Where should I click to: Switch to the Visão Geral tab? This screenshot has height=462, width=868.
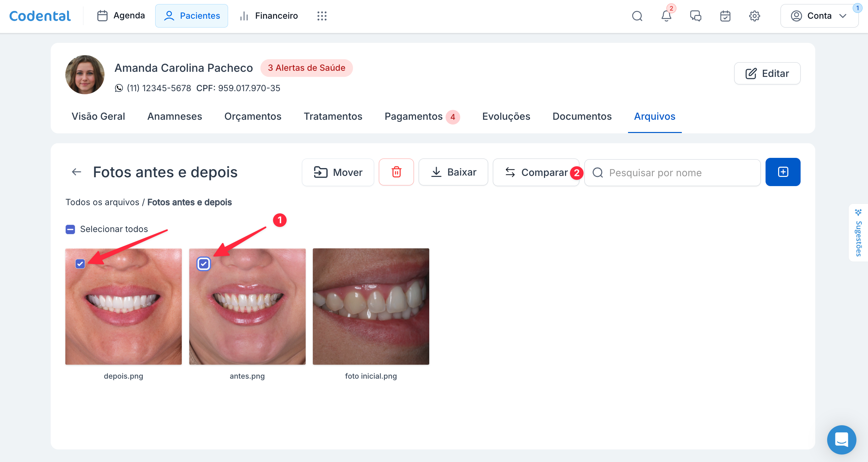[98, 116]
